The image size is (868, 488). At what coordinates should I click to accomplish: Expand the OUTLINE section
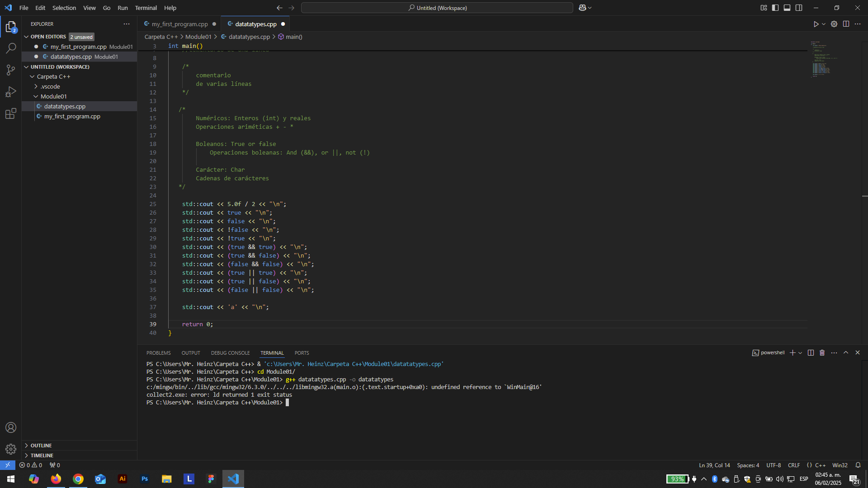41,446
